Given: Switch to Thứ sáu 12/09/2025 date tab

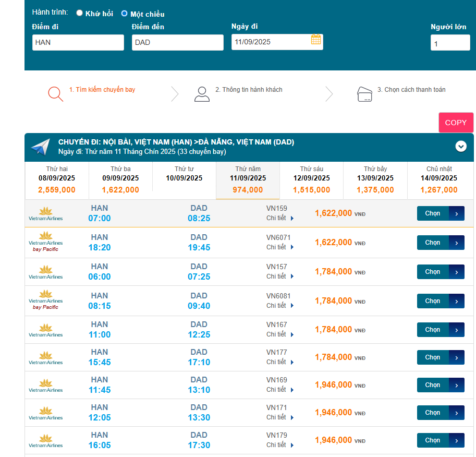Looking at the screenshot, I should pyautogui.click(x=311, y=180).
